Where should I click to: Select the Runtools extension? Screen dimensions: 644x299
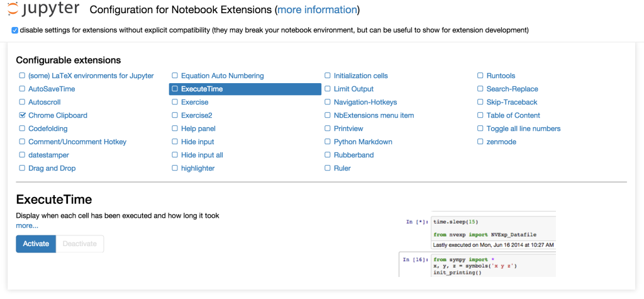pos(501,76)
